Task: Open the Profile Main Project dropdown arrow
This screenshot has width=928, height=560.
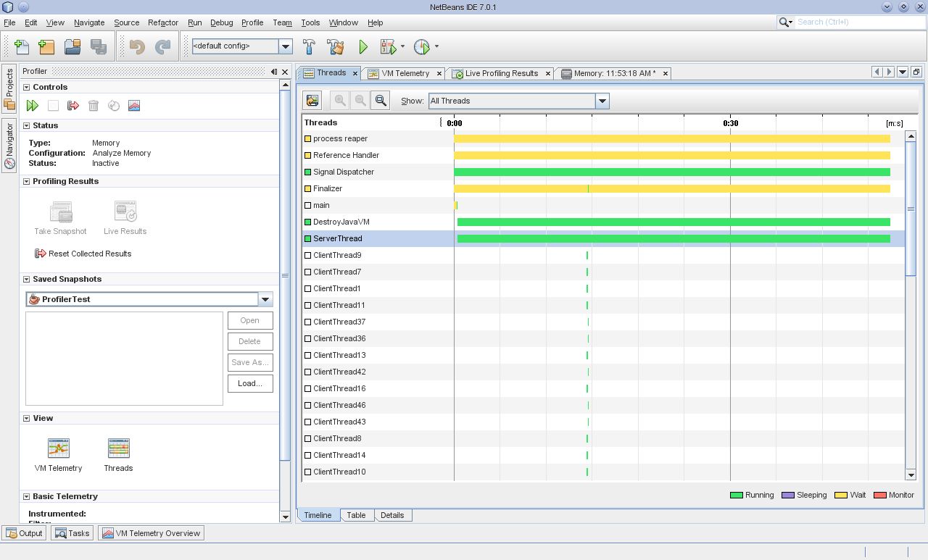Action: [436, 47]
